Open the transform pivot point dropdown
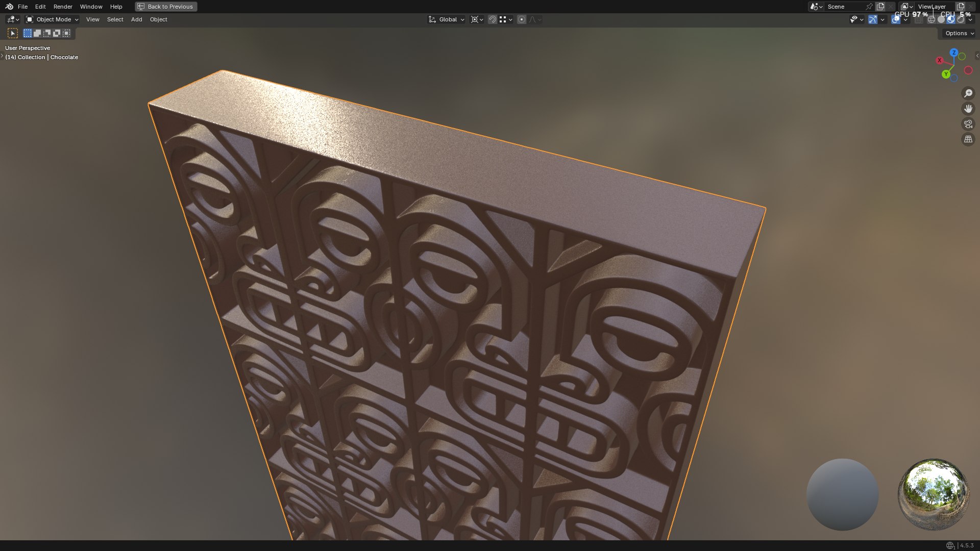 tap(477, 19)
